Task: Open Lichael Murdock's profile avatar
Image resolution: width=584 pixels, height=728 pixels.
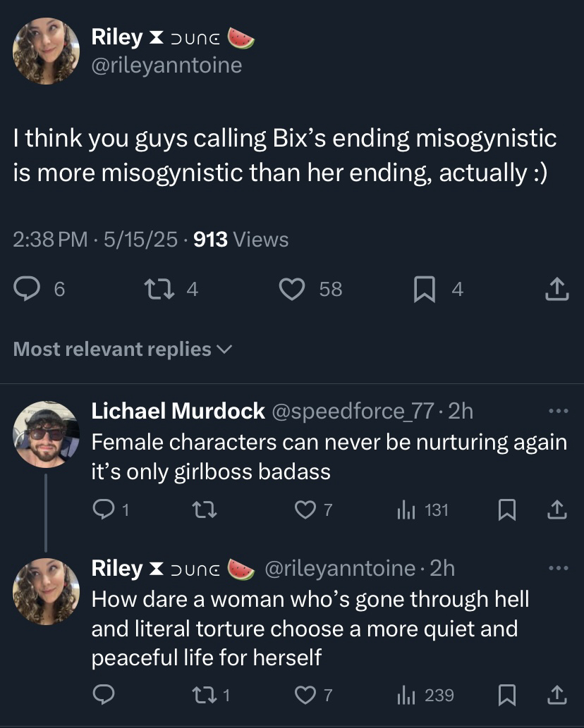Action: click(47, 434)
